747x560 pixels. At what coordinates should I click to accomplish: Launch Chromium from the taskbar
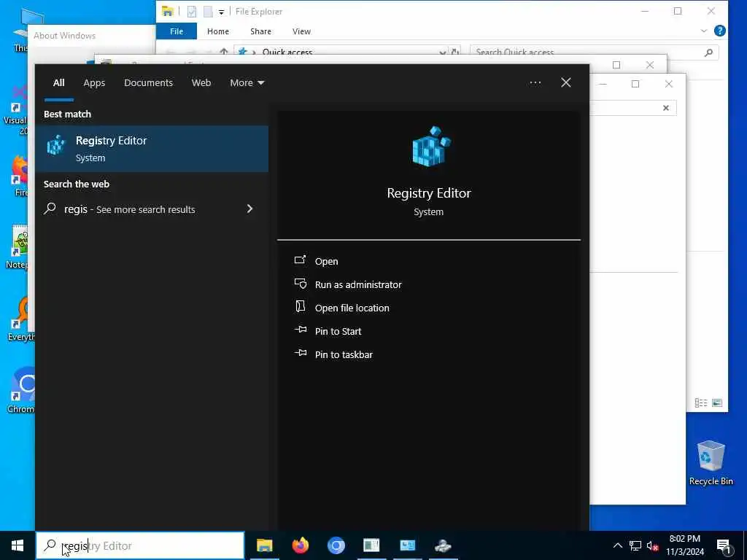point(336,545)
